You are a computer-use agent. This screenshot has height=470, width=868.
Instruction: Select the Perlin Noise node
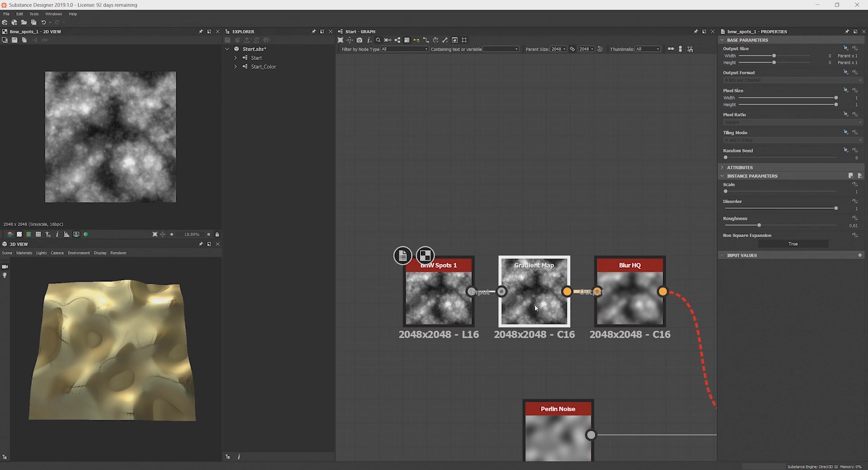[558, 431]
